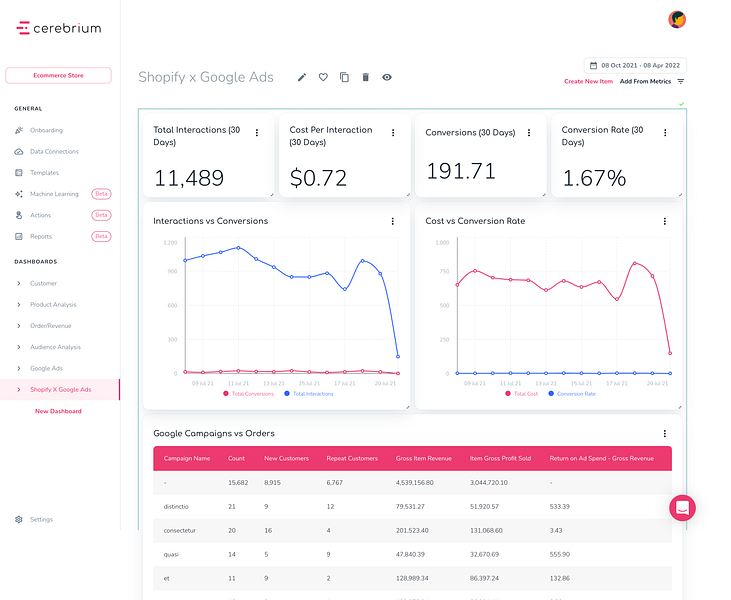Screen dimensions: 731x600
Task: Duplicate the dashboard using the copy icon
Action: pyautogui.click(x=345, y=77)
